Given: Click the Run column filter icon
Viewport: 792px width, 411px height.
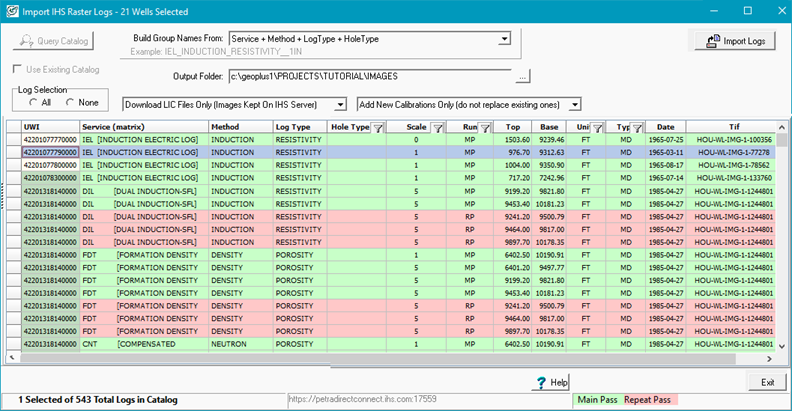Looking at the screenshot, I should point(483,128).
